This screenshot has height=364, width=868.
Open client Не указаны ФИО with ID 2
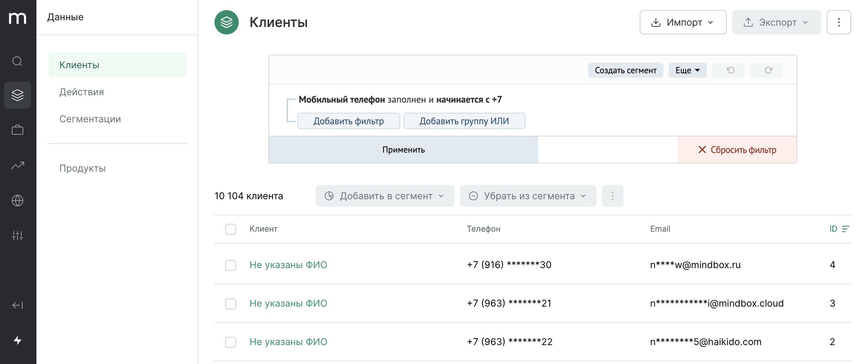coord(288,342)
